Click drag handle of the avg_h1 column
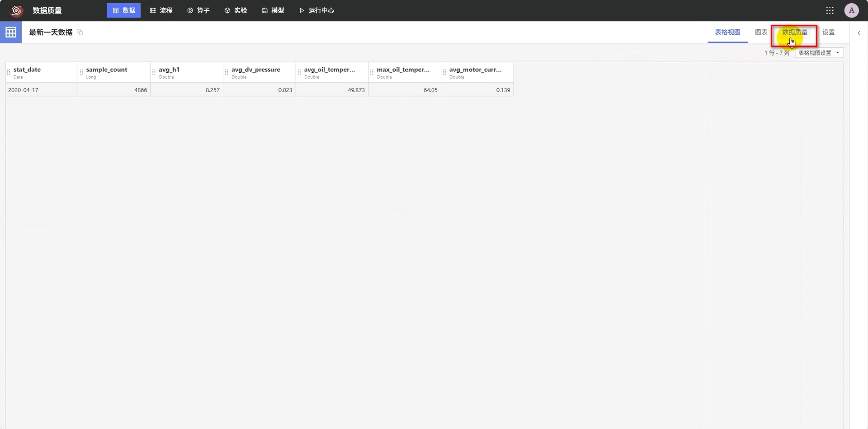868x429 pixels. (x=154, y=72)
